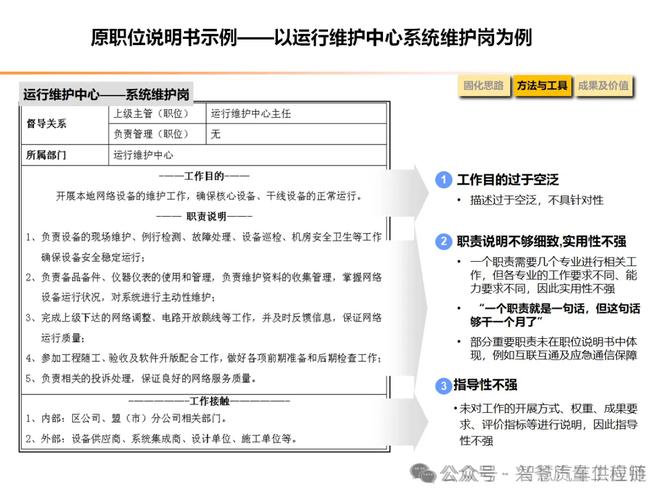Click the 运行维护中心——系统维护岗 table header

coord(106,94)
